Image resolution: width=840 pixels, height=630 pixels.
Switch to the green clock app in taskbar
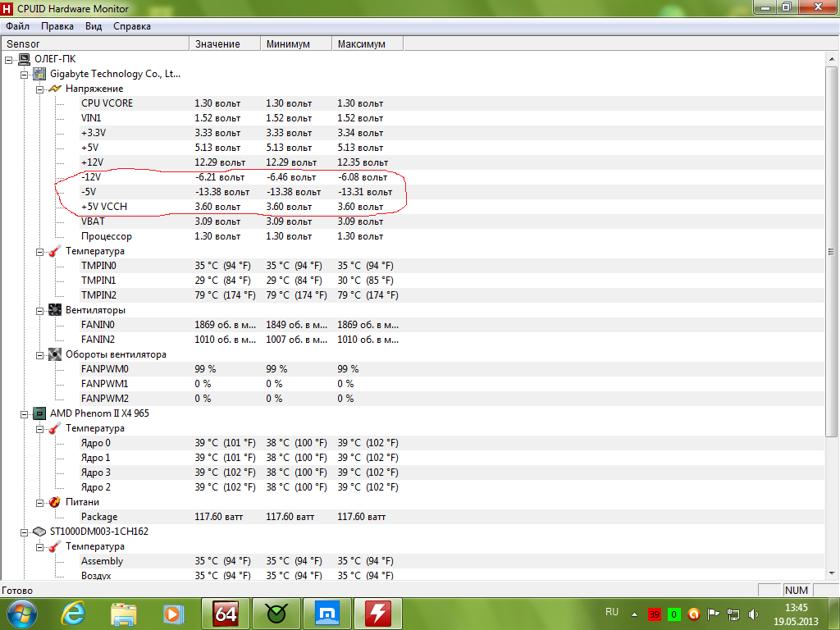(276, 614)
